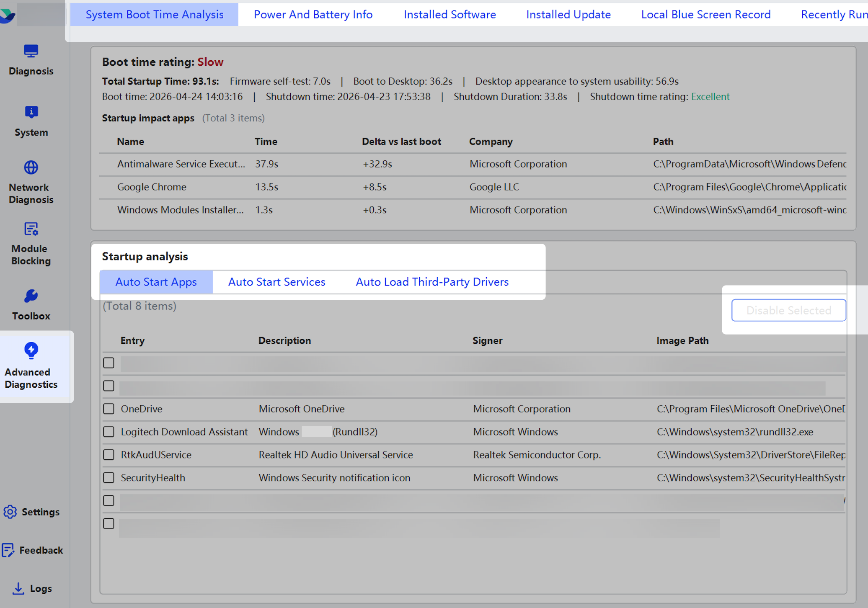868x608 pixels.
Task: Open the Settings gear icon
Action: tap(10, 512)
